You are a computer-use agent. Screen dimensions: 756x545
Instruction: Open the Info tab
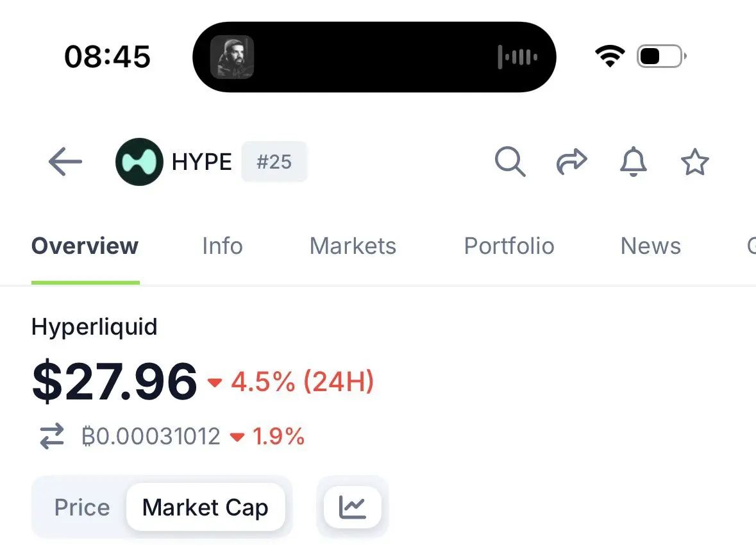tap(222, 246)
